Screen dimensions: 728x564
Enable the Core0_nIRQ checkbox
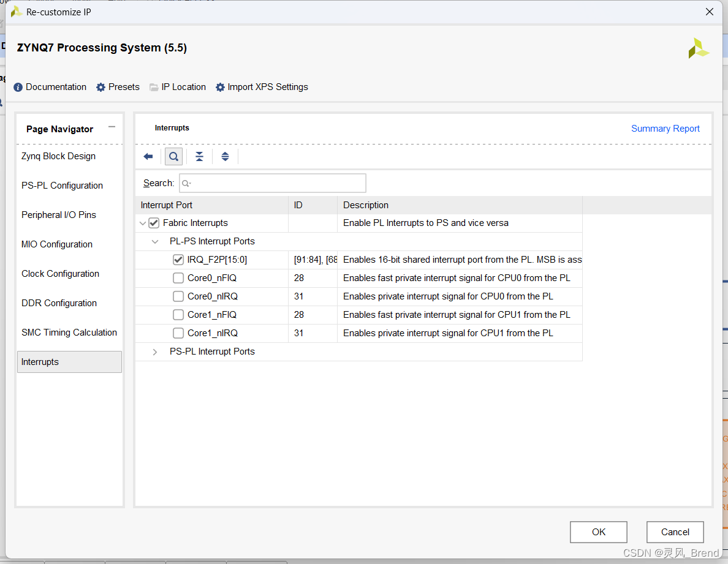coord(178,296)
